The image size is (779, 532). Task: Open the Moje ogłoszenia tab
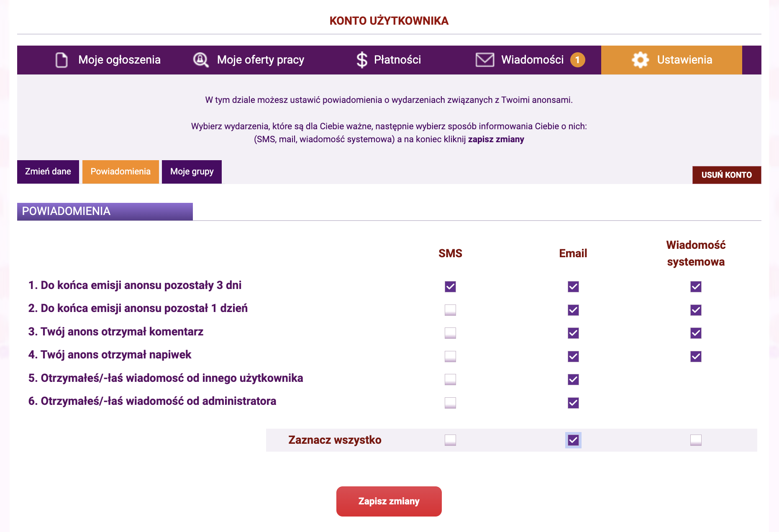[119, 60]
